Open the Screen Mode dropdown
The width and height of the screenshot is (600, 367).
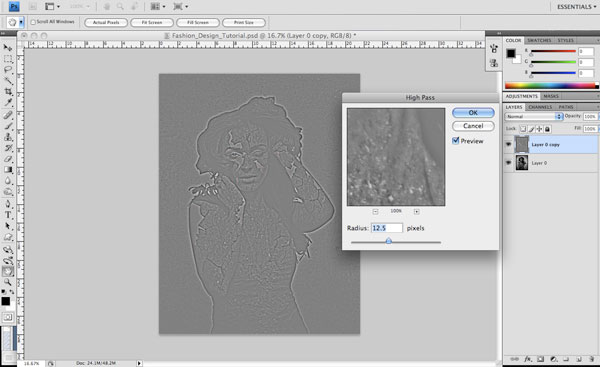180,7
